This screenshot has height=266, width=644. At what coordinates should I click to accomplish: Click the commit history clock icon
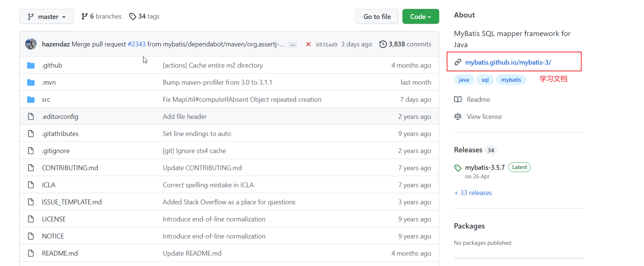click(x=383, y=44)
